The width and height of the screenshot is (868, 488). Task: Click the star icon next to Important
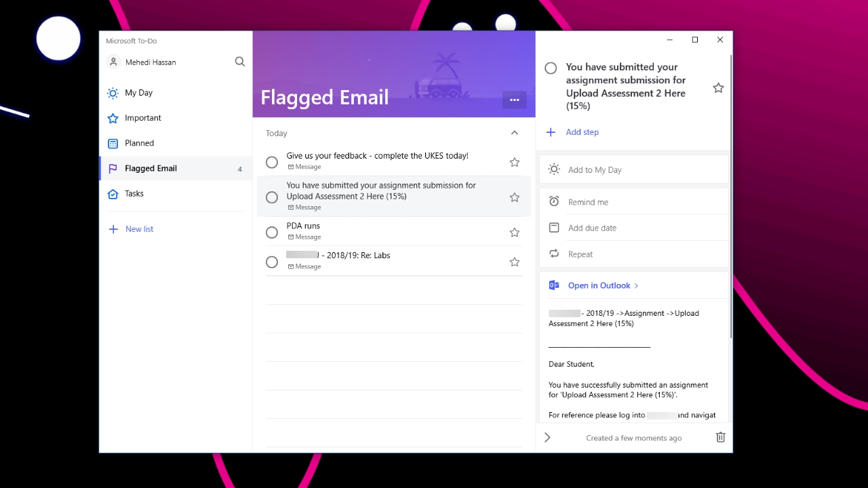click(113, 118)
